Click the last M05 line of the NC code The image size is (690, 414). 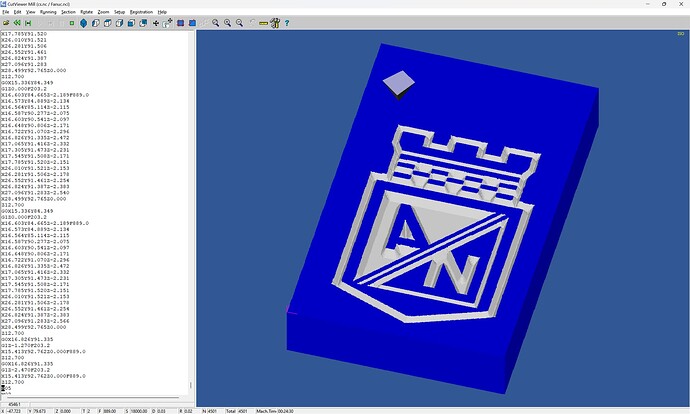point(6,388)
